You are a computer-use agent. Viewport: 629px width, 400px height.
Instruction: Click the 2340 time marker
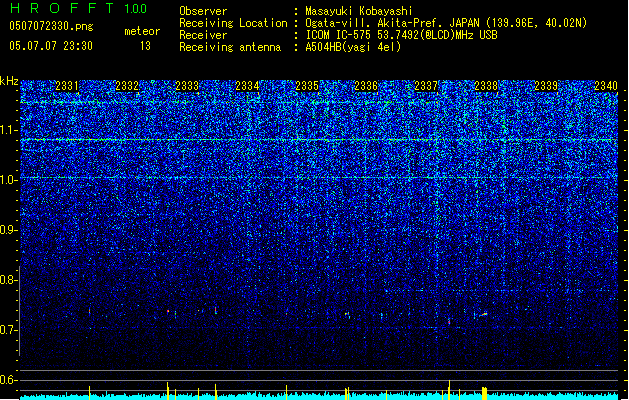[606, 86]
